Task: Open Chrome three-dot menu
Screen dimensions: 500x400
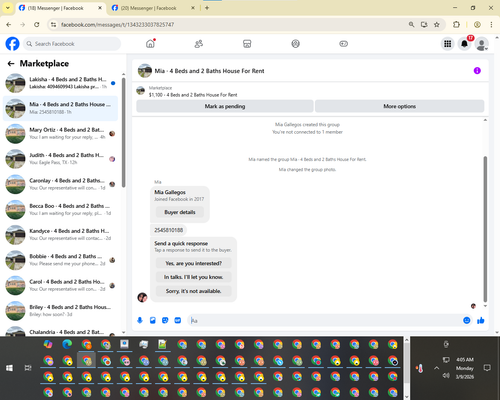Action: click(x=491, y=24)
